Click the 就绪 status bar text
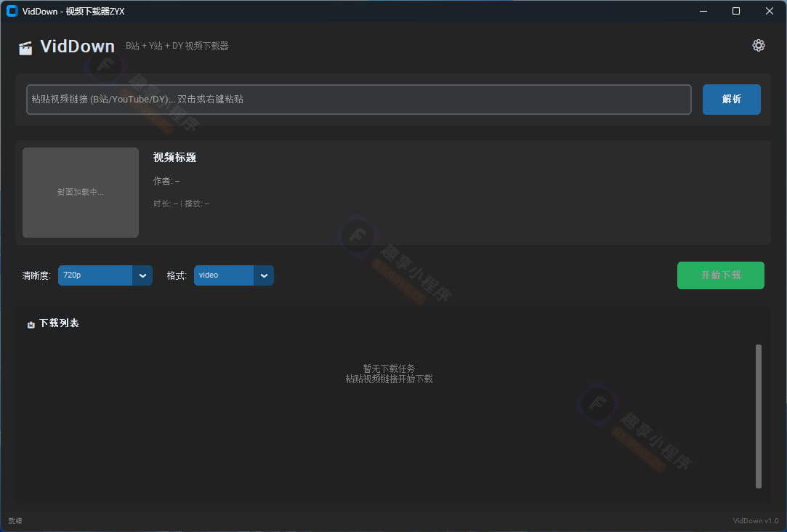 tap(15, 520)
